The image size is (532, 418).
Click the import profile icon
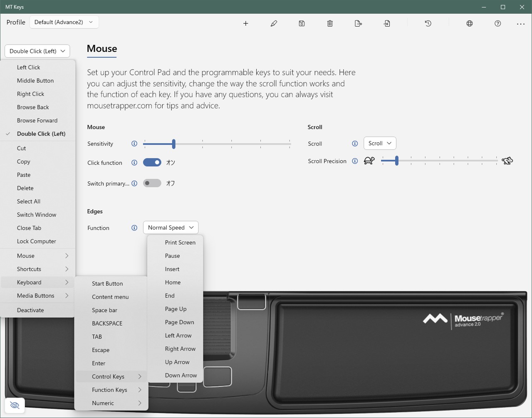(x=387, y=24)
